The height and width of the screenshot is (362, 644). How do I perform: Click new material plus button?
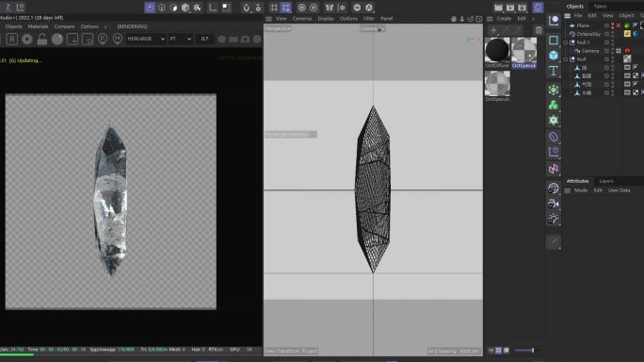click(493, 30)
